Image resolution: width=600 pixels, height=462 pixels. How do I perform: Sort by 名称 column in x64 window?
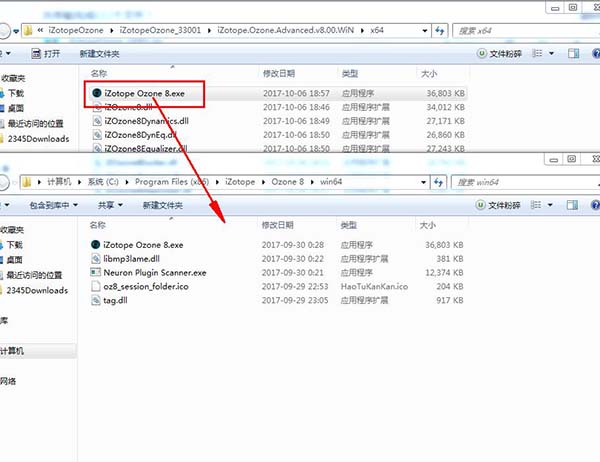click(x=99, y=73)
